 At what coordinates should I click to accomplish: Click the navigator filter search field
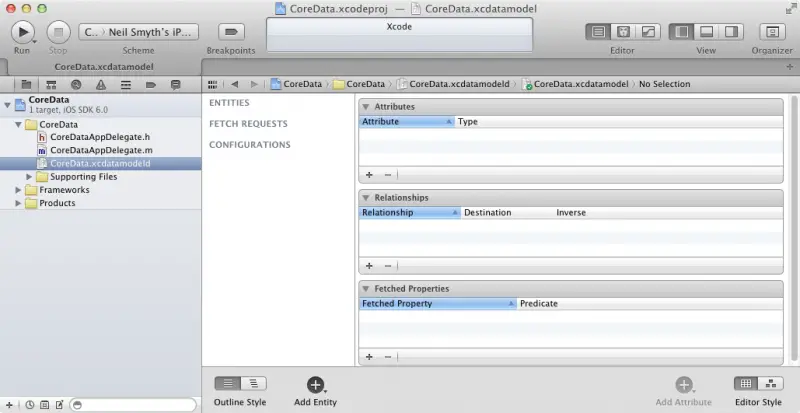tap(134, 405)
